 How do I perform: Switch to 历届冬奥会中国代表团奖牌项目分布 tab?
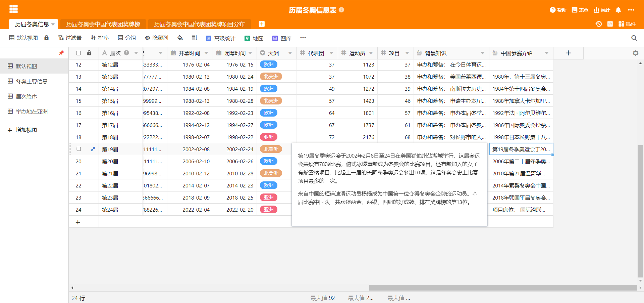[199, 24]
